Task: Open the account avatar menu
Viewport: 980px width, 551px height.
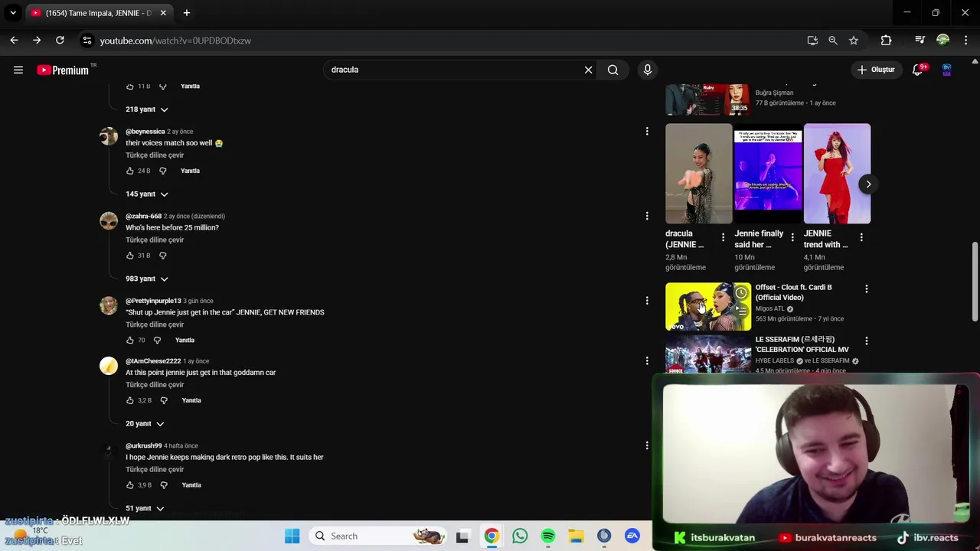Action: [946, 70]
